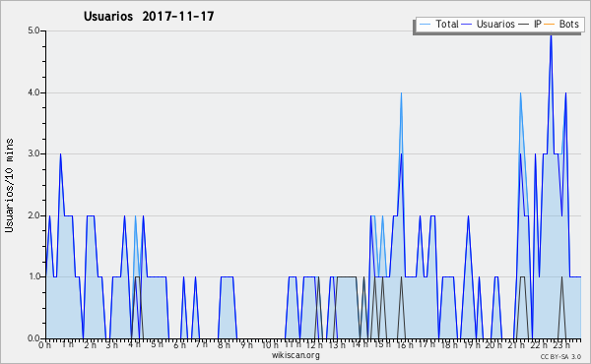591x364 pixels.
Task: Click the 'CC BY-SA 3.0' license text
Action: click(560, 356)
